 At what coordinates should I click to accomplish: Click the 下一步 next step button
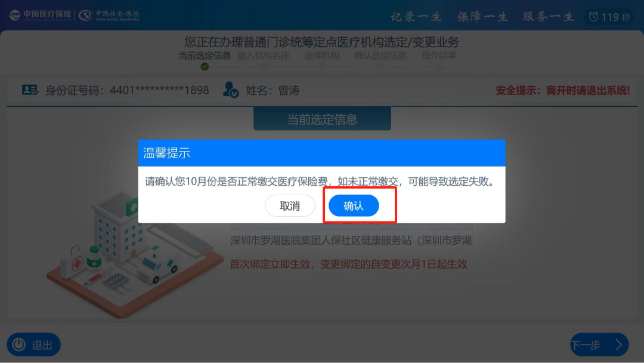pos(599,344)
